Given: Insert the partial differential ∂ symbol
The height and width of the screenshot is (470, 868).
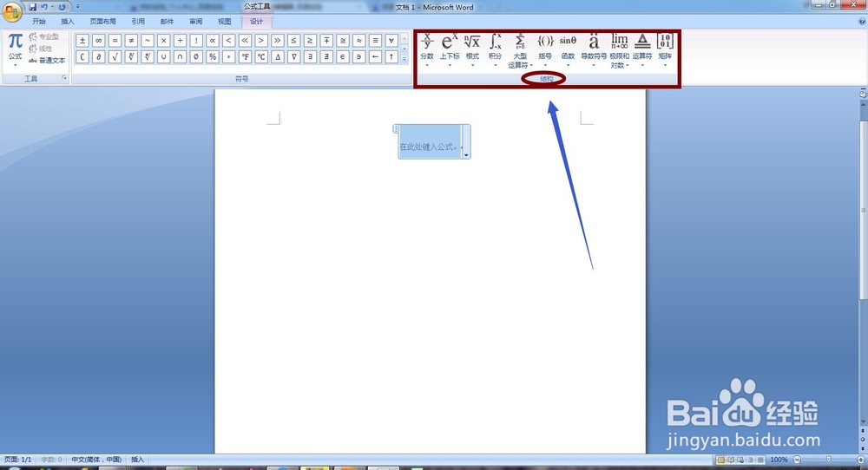Looking at the screenshot, I should click(99, 56).
